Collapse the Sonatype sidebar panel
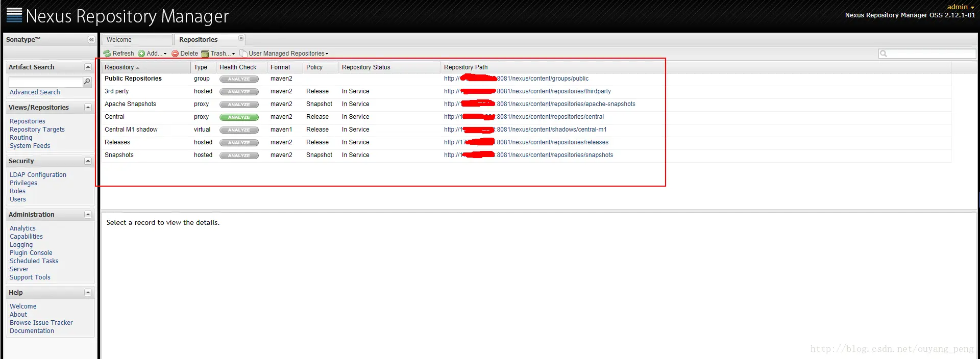Screen dimensions: 980x359 point(91,40)
